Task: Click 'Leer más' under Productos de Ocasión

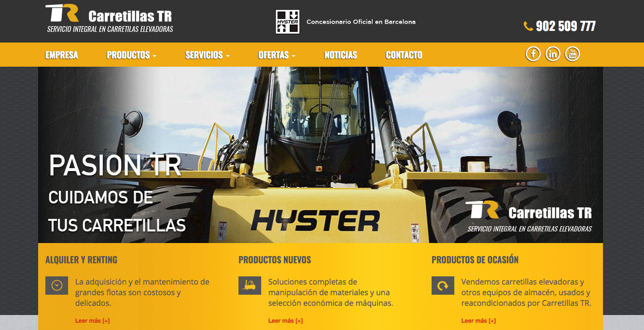Action: 478,321
